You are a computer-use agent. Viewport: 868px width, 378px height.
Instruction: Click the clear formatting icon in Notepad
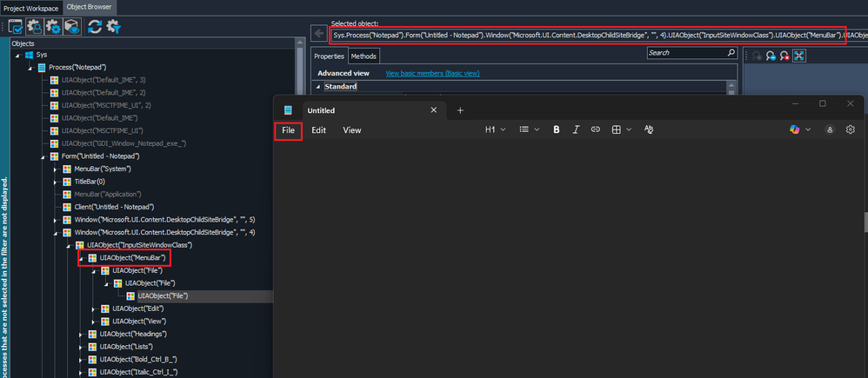coord(650,129)
